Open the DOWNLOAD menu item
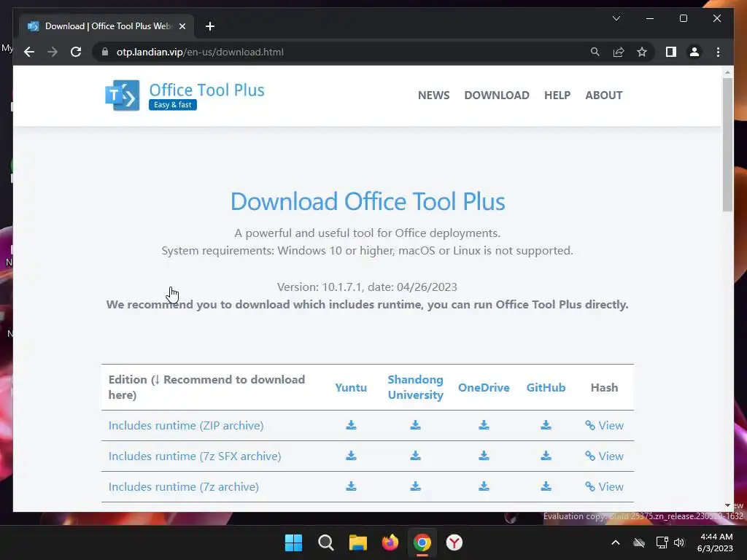747x560 pixels. click(x=496, y=96)
